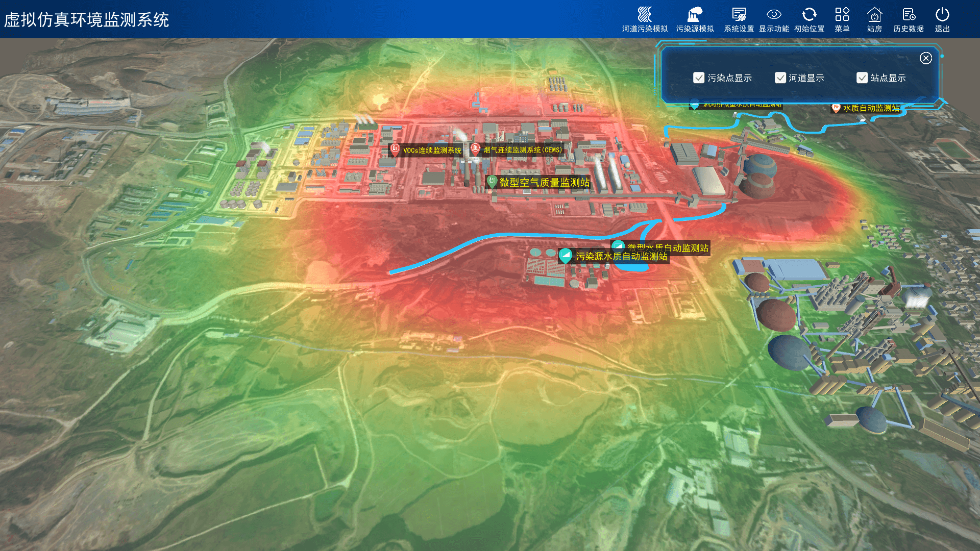Open 河道污染模拟 river pollution simulation
980x551 pixels.
coord(645,20)
